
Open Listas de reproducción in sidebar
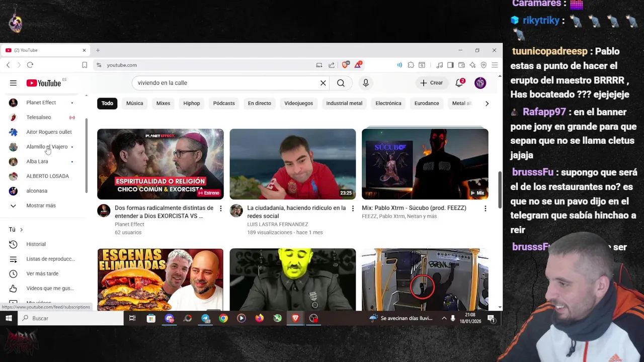click(41, 259)
